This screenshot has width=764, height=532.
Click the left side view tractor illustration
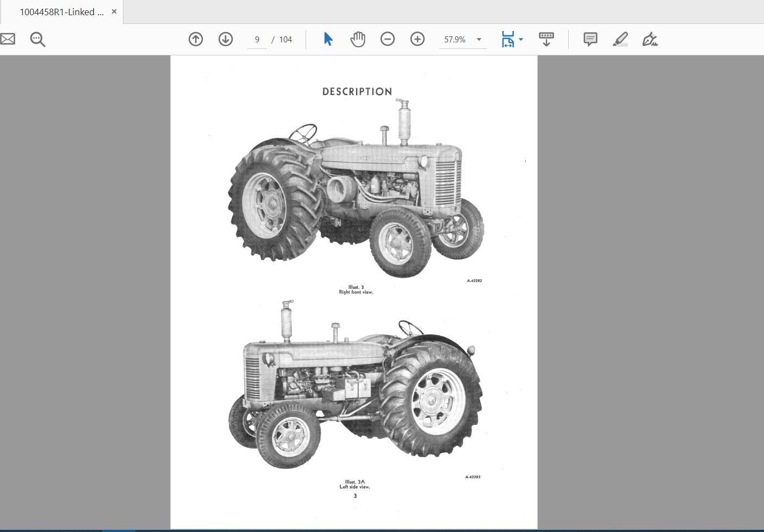pos(356,385)
